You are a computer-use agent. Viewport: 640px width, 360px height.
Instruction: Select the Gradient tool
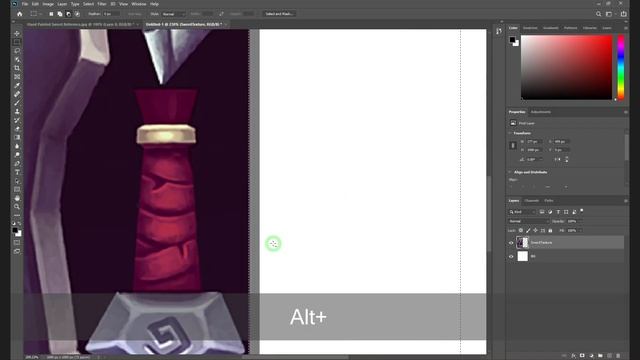tap(17, 138)
